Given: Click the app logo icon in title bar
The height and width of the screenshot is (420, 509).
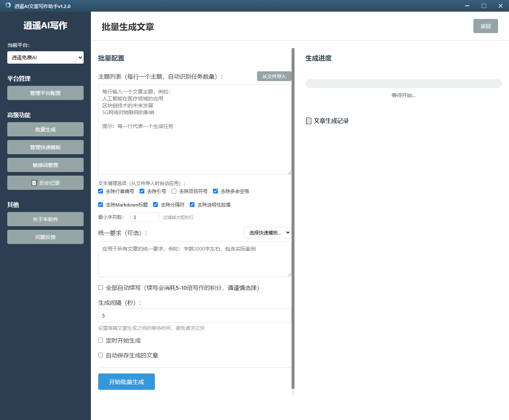Looking at the screenshot, I should (x=8, y=5).
